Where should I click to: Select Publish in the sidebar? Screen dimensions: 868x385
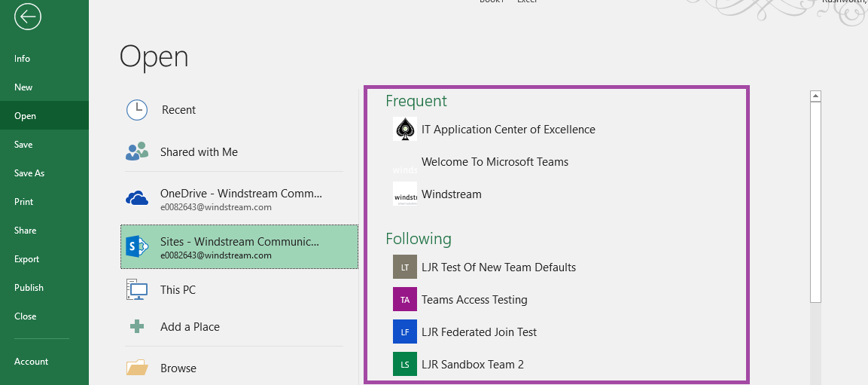click(x=44, y=288)
